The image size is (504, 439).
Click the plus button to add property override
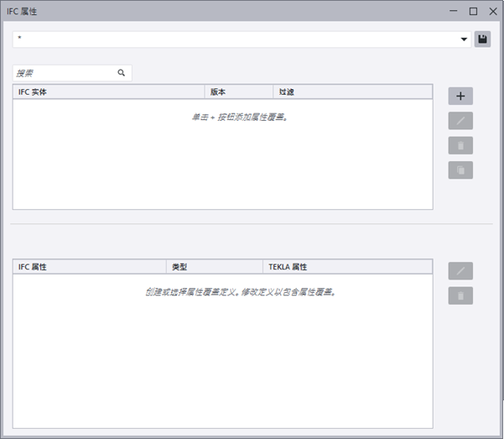[x=460, y=96]
